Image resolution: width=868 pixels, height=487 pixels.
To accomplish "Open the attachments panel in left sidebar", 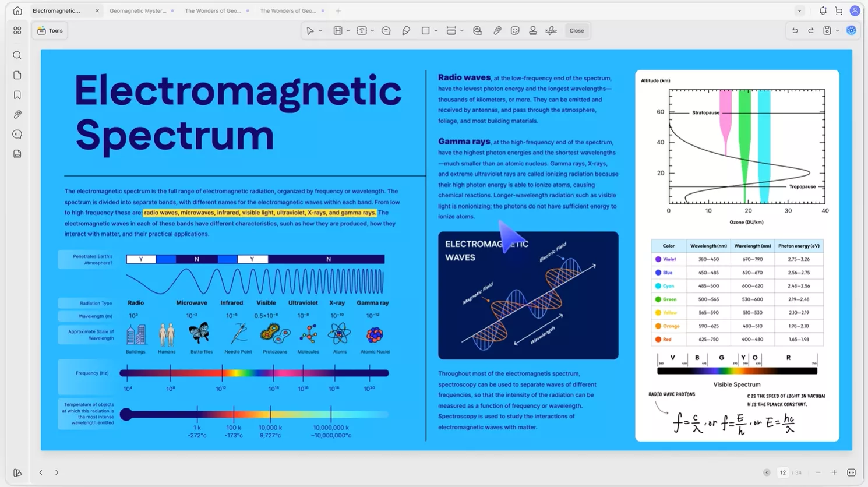I will click(x=17, y=115).
